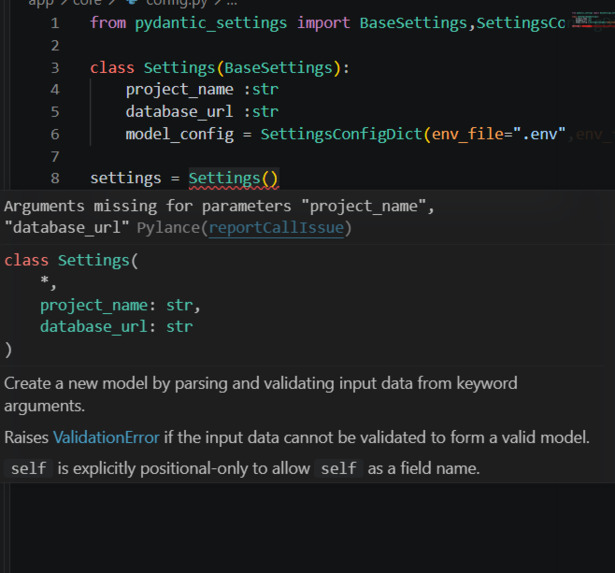The image size is (615, 573).
Task: Open the reportCallIssue documentation link
Action: coord(276,228)
